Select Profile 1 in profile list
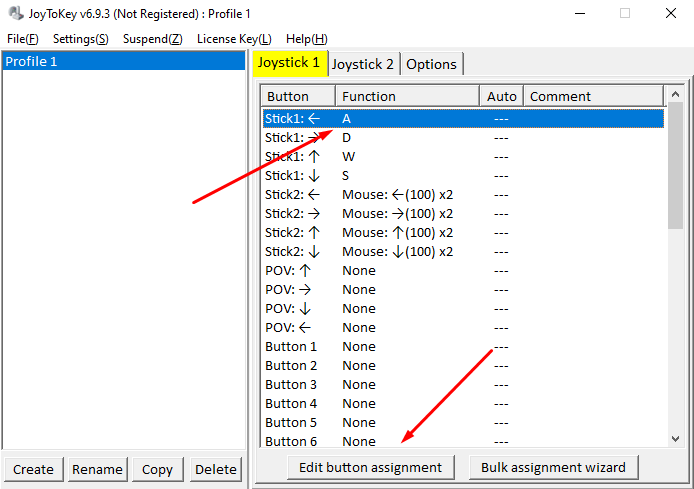Screen dimensions: 694x489 click(124, 61)
